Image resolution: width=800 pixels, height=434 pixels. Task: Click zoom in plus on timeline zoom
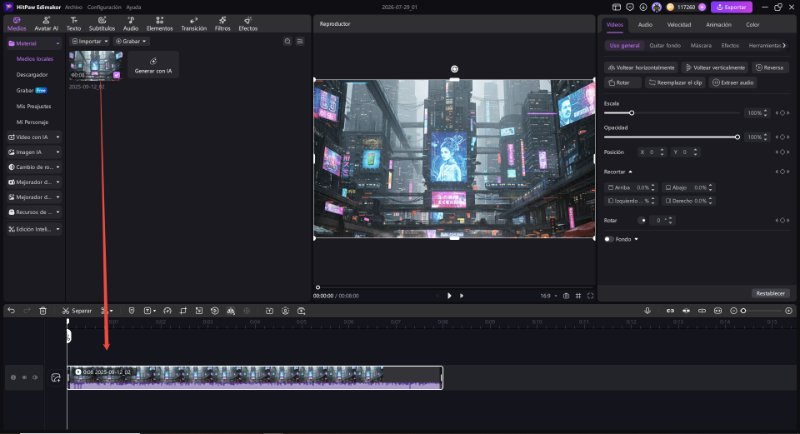click(x=789, y=311)
